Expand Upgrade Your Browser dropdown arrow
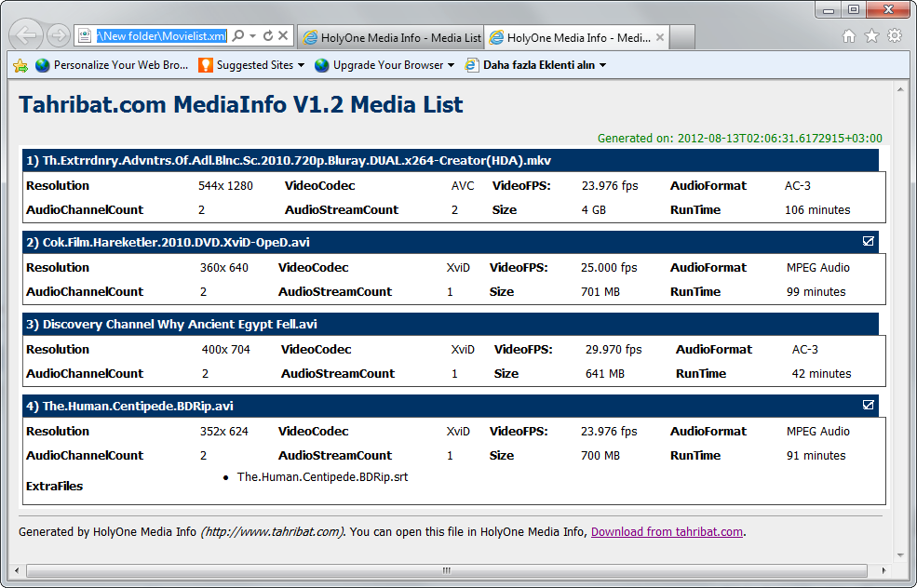 click(451, 65)
